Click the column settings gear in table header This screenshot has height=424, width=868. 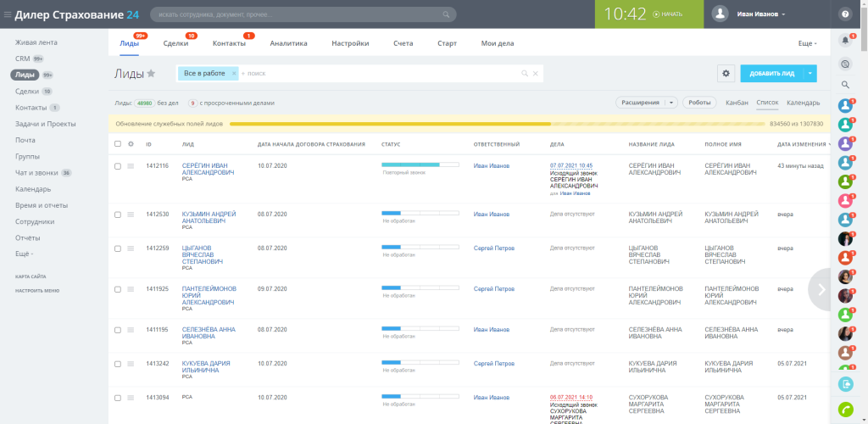coord(131,144)
